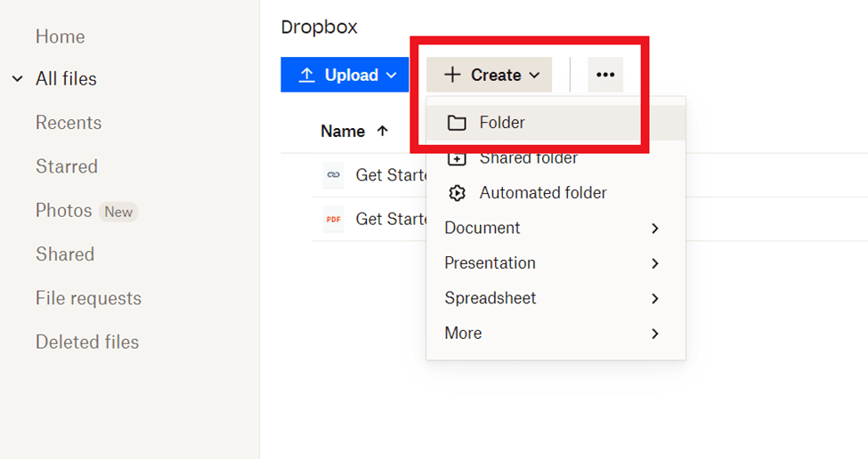Go to Home in sidebar
868x459 pixels.
coord(61,36)
